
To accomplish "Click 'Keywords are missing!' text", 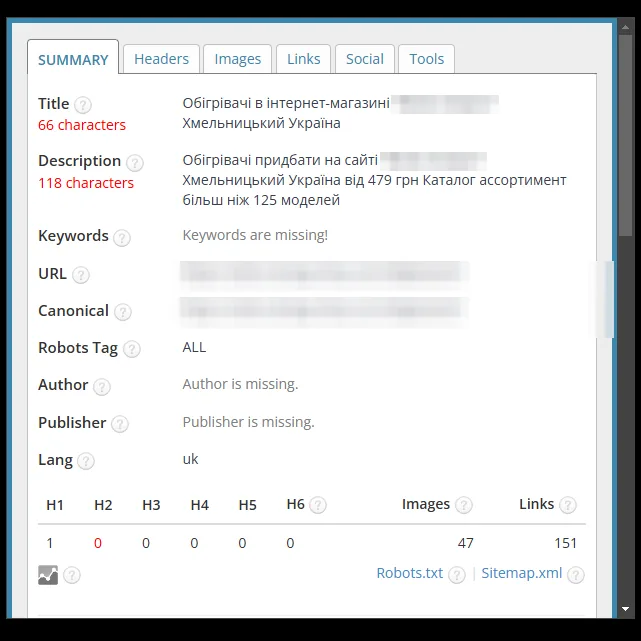I will pos(255,235).
